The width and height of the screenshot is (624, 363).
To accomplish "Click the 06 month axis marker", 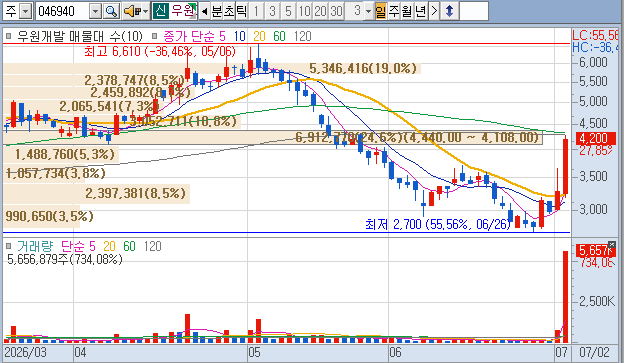I will [395, 353].
